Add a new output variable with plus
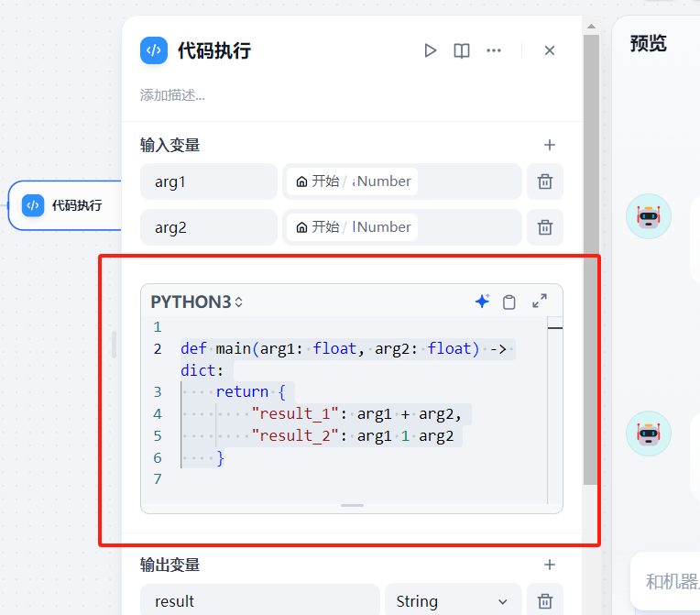Viewport: 700px width, 615px height. click(x=550, y=565)
